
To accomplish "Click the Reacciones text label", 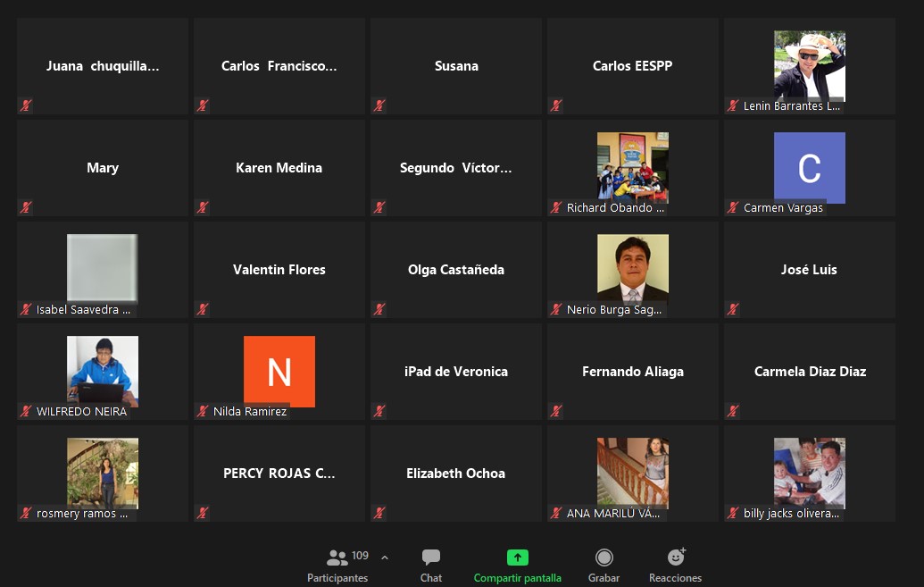I will click(675, 578).
